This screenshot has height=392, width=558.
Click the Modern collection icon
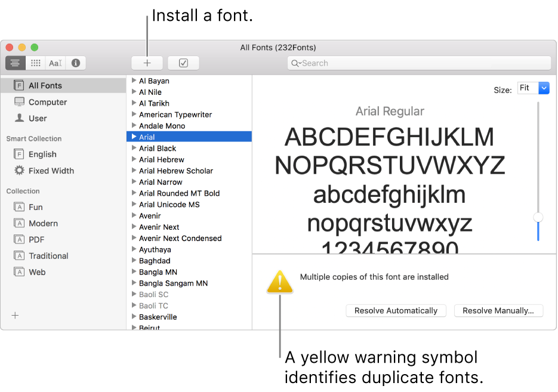pyautogui.click(x=19, y=223)
